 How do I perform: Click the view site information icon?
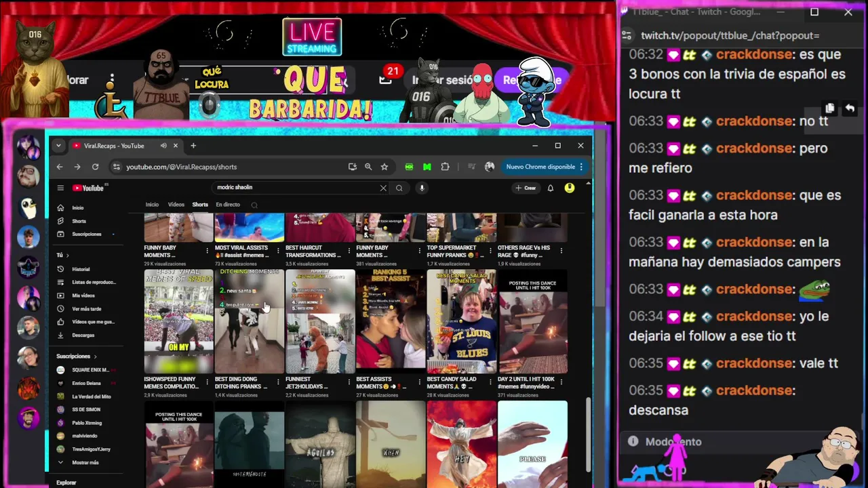(117, 167)
